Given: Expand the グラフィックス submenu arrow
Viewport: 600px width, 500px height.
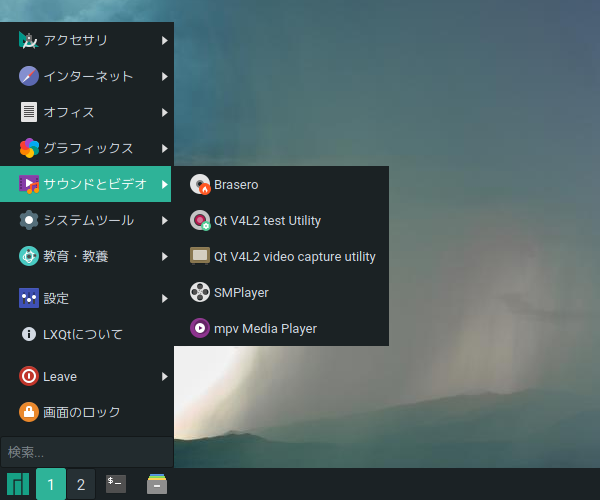Looking at the screenshot, I should pos(165,148).
